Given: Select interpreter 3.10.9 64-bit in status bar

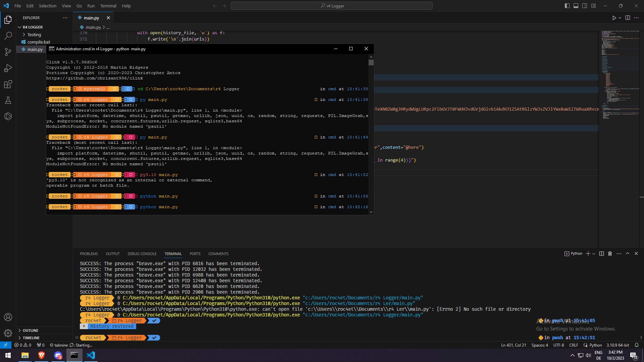Looking at the screenshot, I should [x=618, y=345].
